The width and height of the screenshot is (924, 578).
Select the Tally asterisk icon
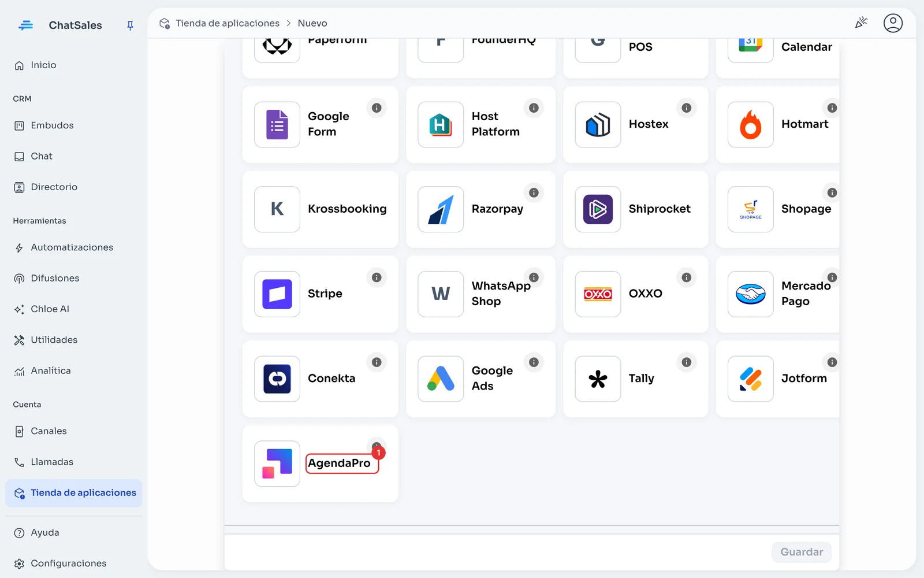coord(598,379)
